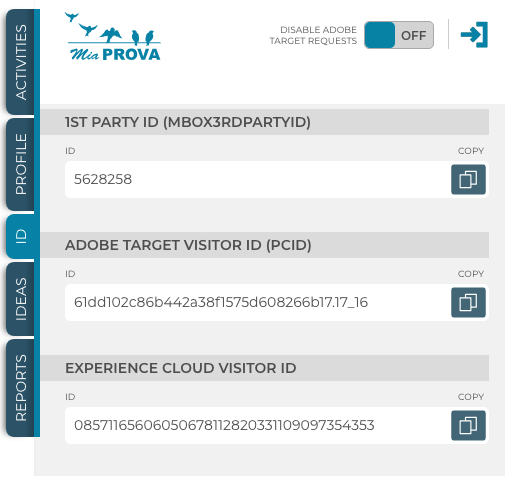508x479 pixels.
Task: Copy the 1st Party ID value
Action: point(468,179)
